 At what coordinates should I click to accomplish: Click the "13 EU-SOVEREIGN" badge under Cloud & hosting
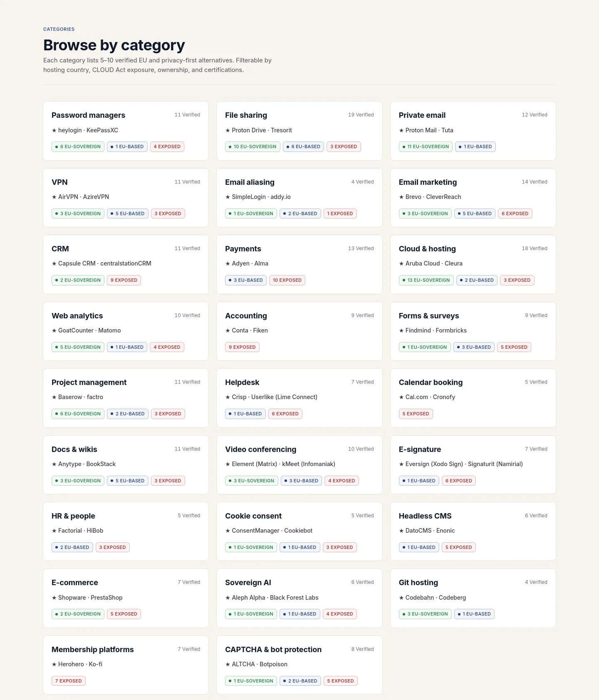(426, 280)
